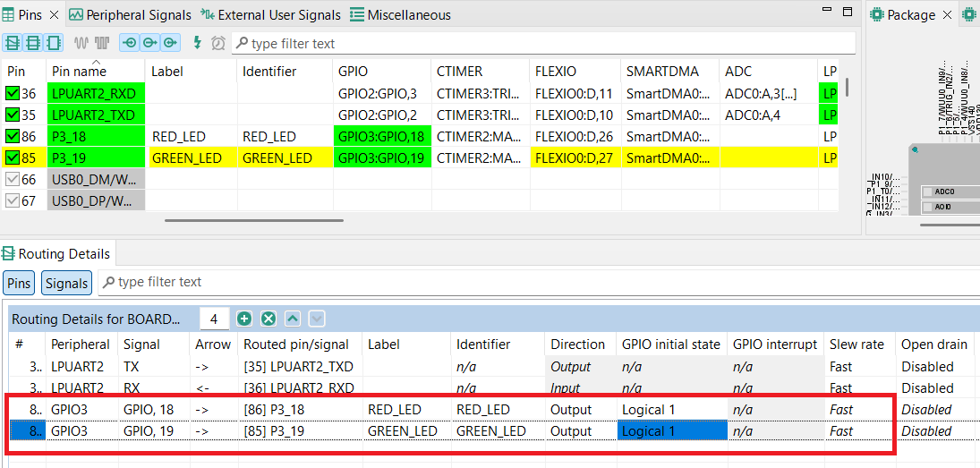Click the Pins button in Routing Details

coord(19,284)
